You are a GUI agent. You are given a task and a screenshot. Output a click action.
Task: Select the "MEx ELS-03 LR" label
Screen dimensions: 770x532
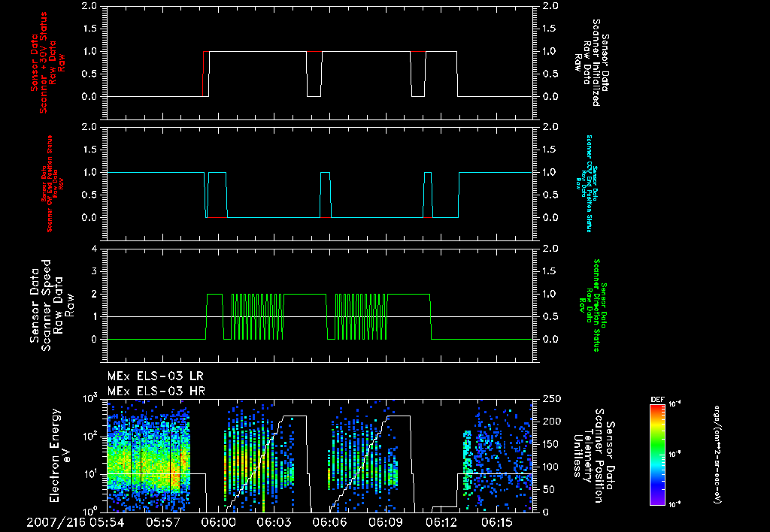coord(155,376)
